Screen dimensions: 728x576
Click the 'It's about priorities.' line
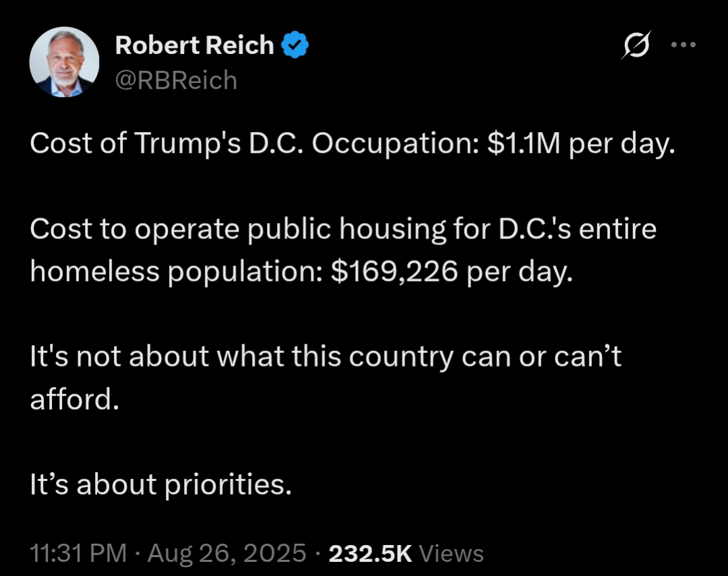160,484
